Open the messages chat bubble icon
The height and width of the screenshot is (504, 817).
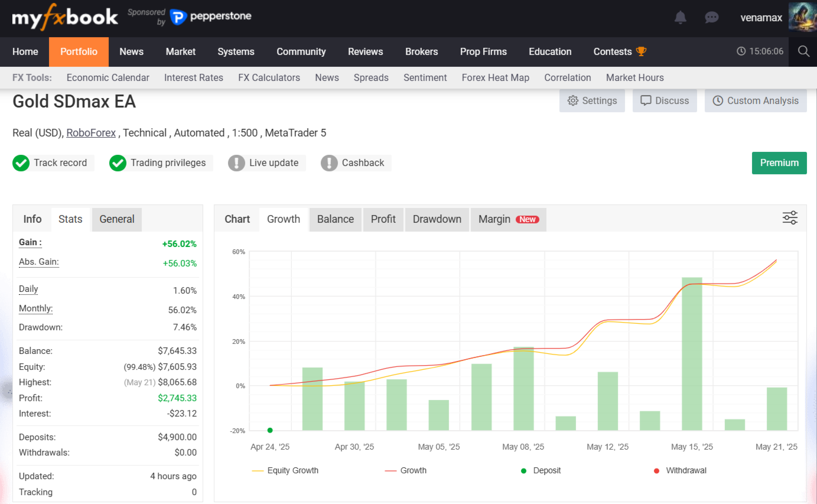pyautogui.click(x=712, y=18)
